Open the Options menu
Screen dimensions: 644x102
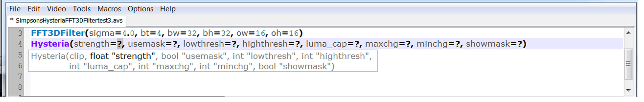point(140,9)
